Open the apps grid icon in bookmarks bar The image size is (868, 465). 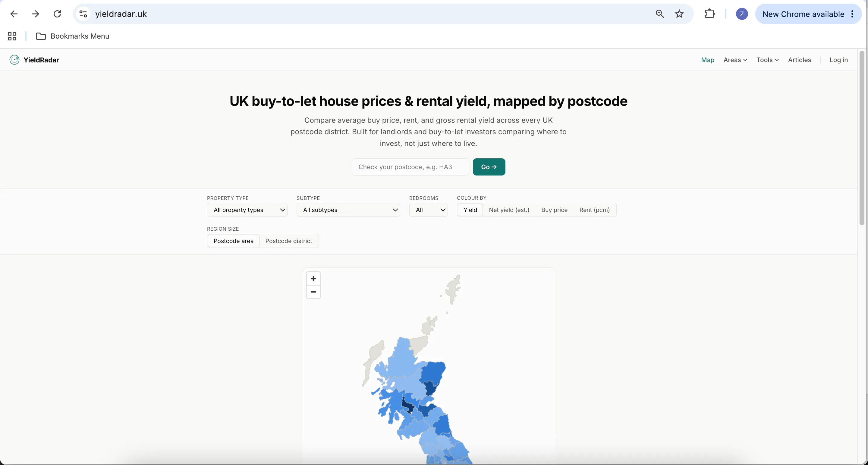(x=12, y=36)
